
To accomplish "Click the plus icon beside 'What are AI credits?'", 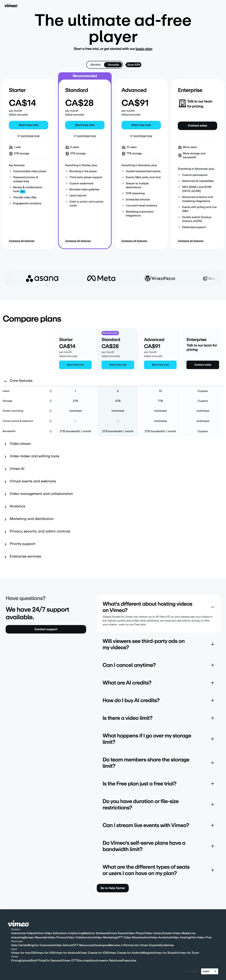I will tap(212, 683).
